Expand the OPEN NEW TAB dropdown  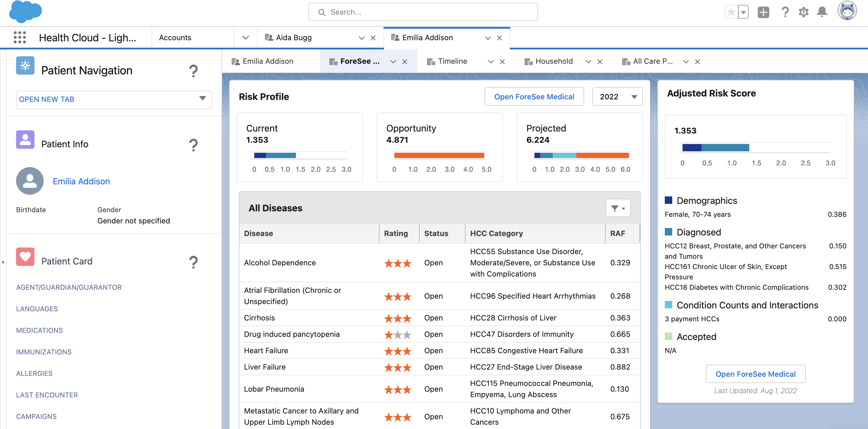pos(114,99)
